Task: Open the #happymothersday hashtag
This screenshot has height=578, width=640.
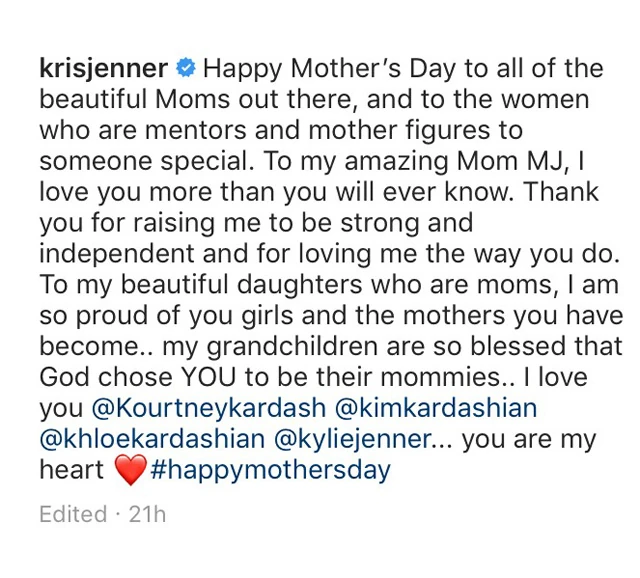Action: click(x=270, y=470)
